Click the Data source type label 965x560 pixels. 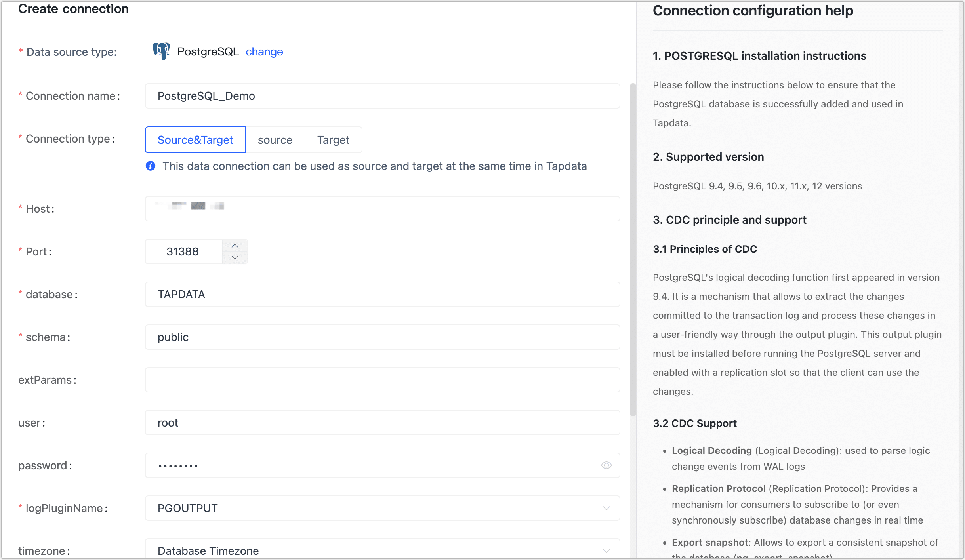(71, 52)
